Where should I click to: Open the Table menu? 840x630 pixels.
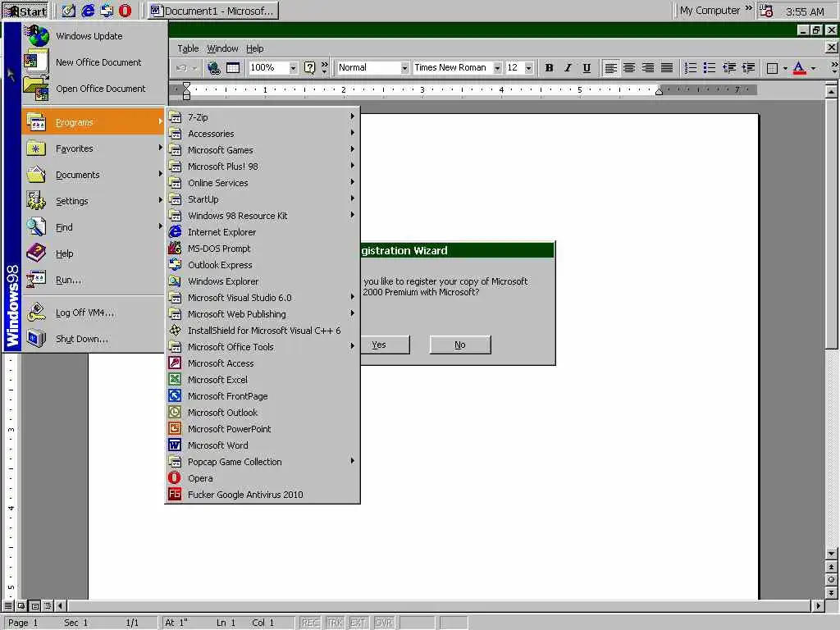[x=188, y=48]
